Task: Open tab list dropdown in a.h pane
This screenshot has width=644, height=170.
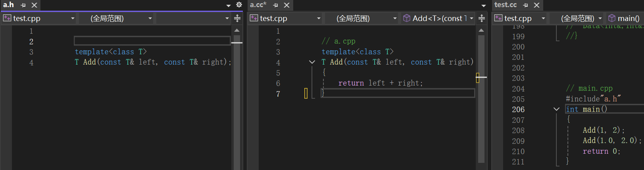Action: (x=229, y=6)
